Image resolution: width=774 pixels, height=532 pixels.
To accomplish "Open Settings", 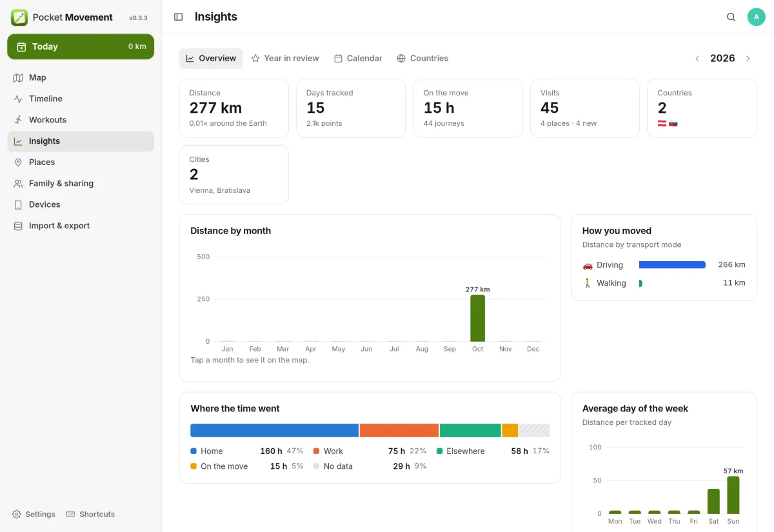I will [34, 514].
